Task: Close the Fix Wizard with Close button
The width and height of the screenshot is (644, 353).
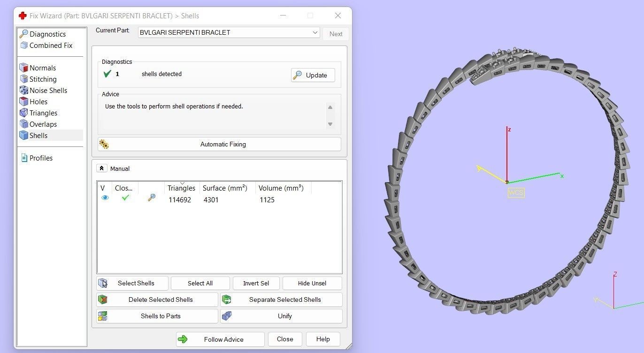Action: (x=285, y=339)
